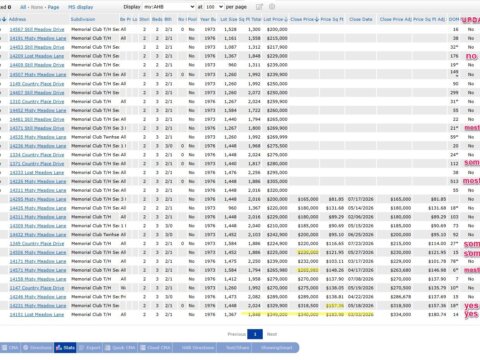Click the sort arrow on Close Price header
The height and width of the screenshot is (360, 480).
(x=317, y=19)
